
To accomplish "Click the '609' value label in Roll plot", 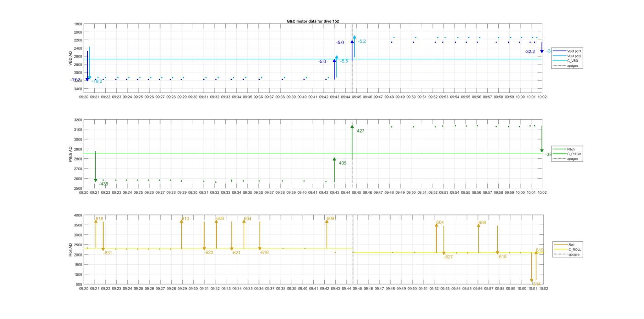I will (x=330, y=219).
